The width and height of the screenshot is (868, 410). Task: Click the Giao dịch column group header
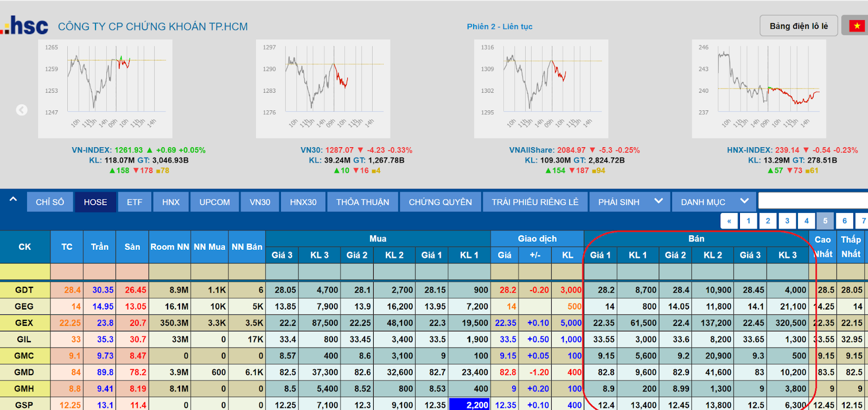point(537,238)
